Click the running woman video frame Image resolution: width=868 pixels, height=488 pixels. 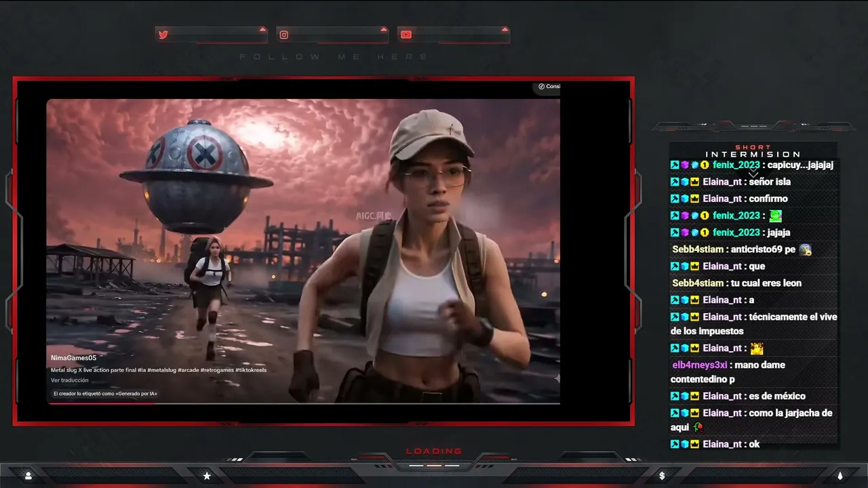(x=303, y=251)
